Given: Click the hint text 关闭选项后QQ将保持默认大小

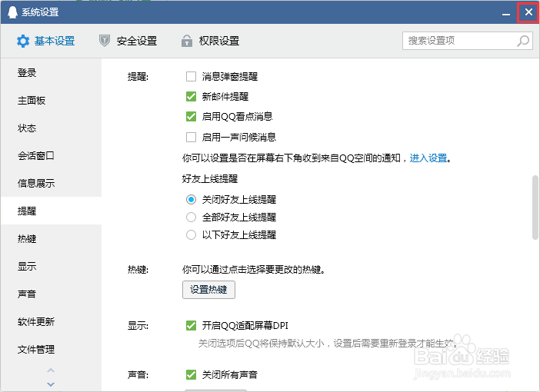Looking at the screenshot, I should [262, 343].
